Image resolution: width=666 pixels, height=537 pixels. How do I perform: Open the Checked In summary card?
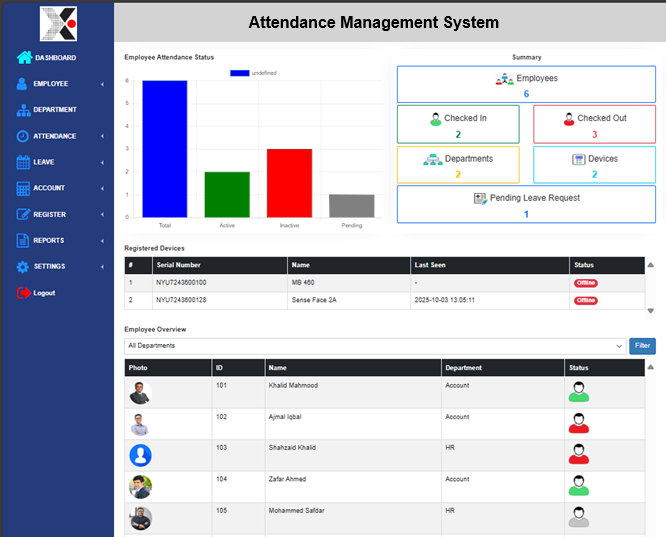point(458,125)
